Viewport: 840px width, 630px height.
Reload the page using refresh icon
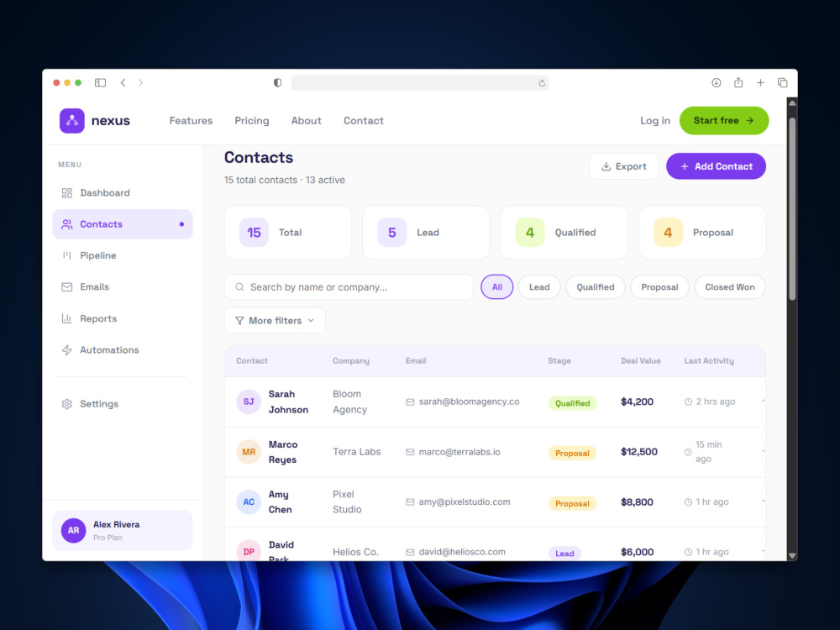pyautogui.click(x=542, y=83)
